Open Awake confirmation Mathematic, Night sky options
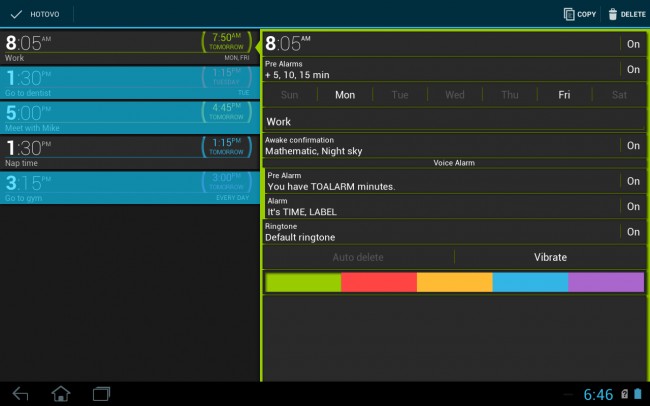The width and height of the screenshot is (650, 406). (440, 145)
